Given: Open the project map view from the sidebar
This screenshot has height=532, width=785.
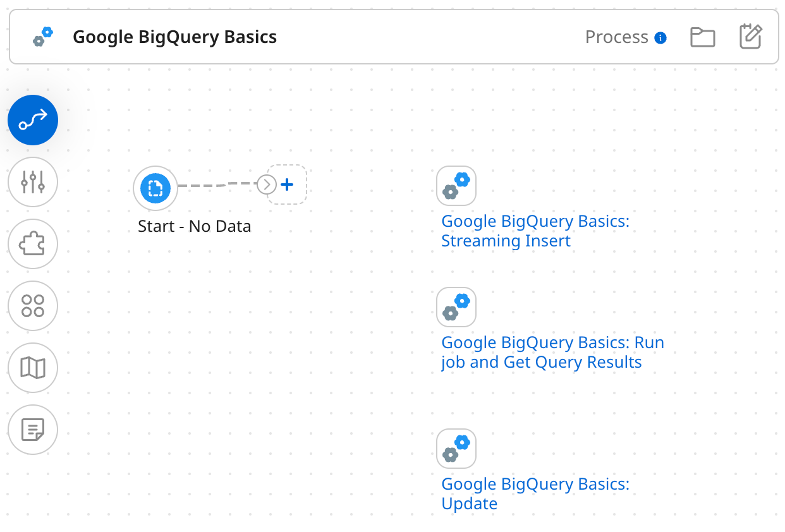Looking at the screenshot, I should (x=33, y=368).
